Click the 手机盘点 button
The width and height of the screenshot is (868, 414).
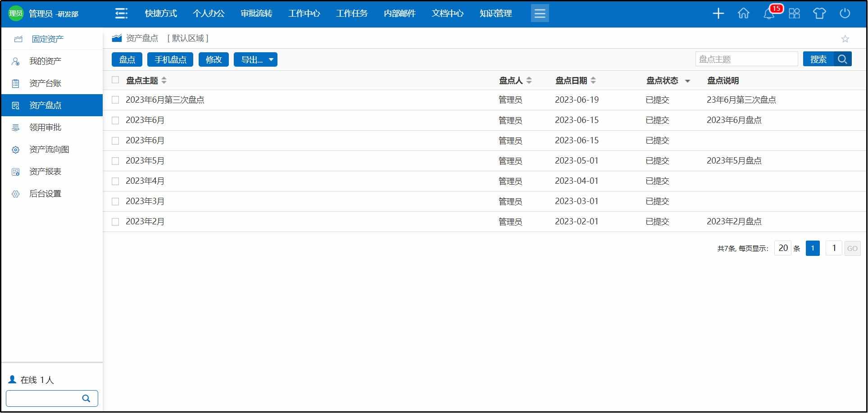tap(170, 59)
